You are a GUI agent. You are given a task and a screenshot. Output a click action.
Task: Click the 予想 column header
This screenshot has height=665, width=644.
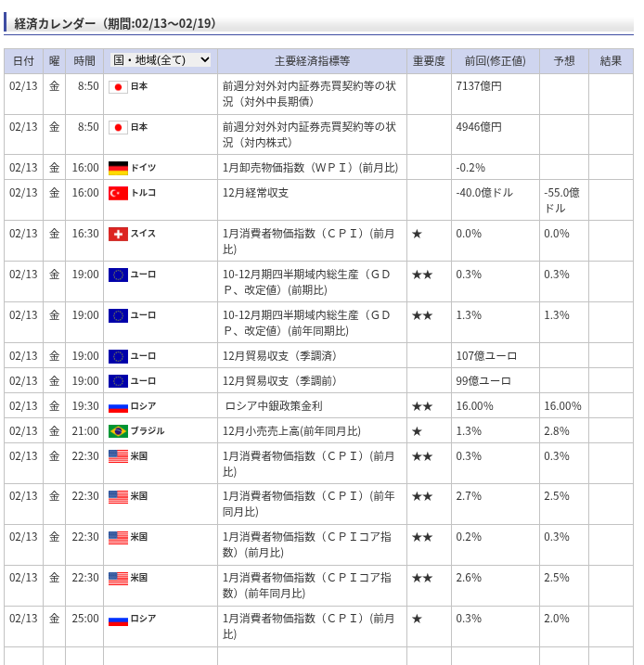coord(564,61)
